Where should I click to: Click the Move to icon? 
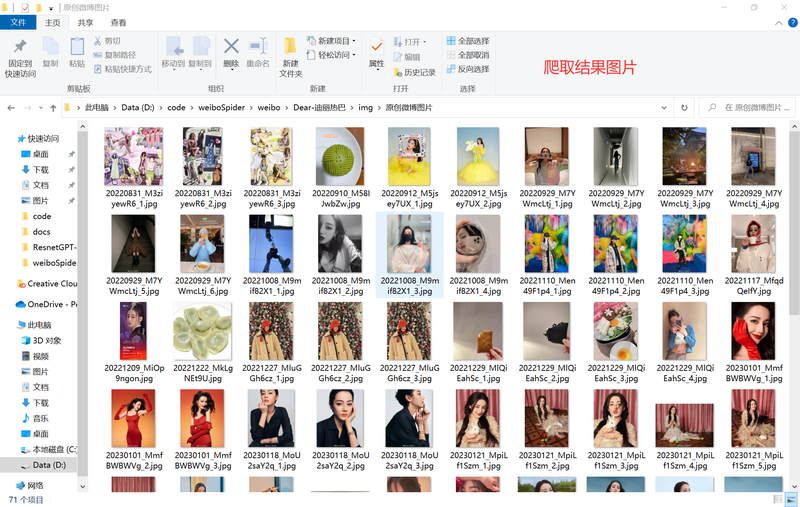pos(173,47)
